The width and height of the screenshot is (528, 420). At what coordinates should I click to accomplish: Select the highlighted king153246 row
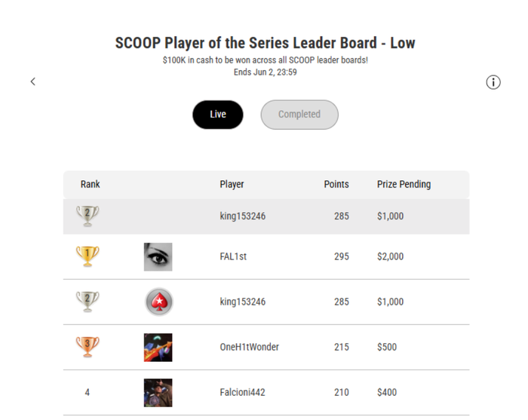point(266,216)
